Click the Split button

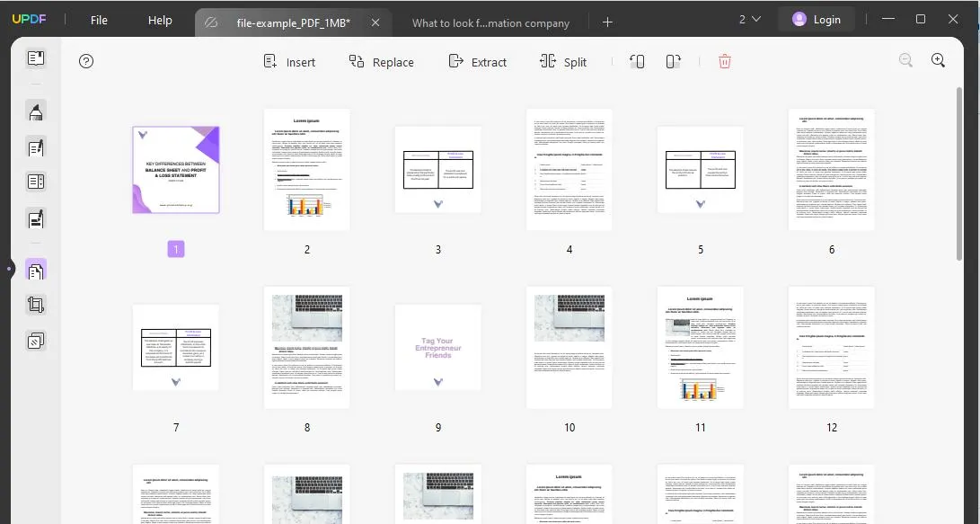(x=563, y=62)
